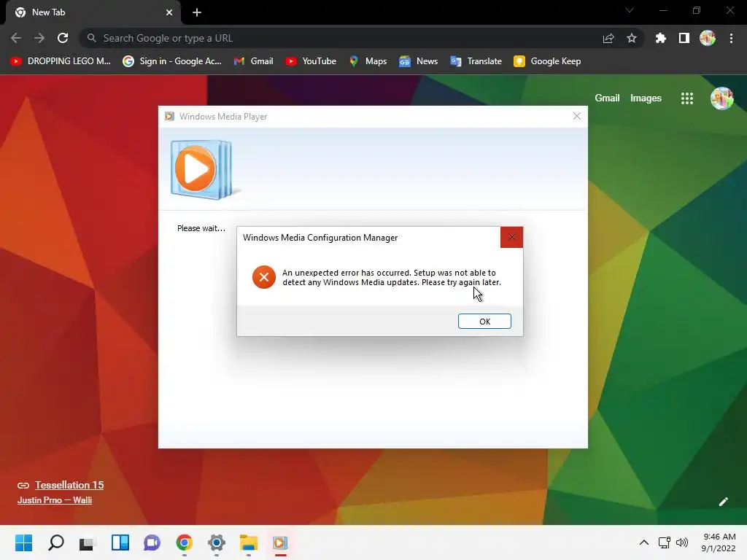Open Settings gear in taskbar
747x560 pixels.
pyautogui.click(x=216, y=542)
